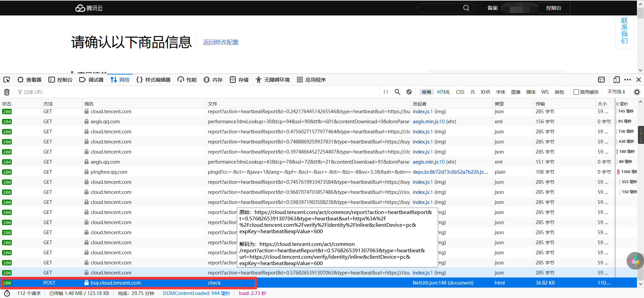The image size is (644, 298).
Task: Toggle responsive design mode icon
Action: [x=616, y=80]
